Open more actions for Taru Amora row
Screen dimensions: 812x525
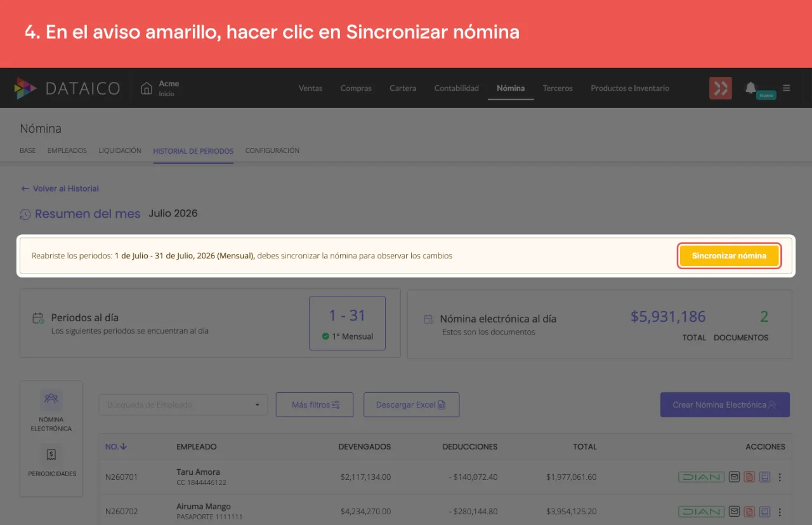pyautogui.click(x=780, y=477)
